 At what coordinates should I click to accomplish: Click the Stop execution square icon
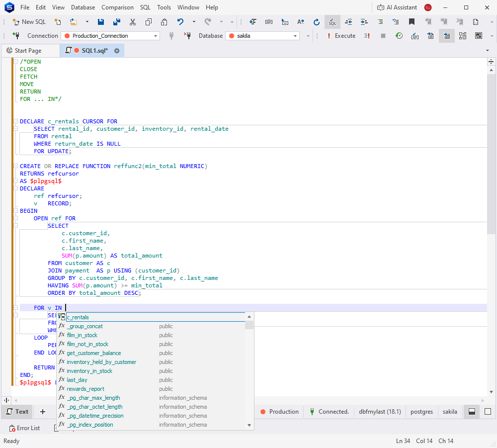click(x=383, y=36)
